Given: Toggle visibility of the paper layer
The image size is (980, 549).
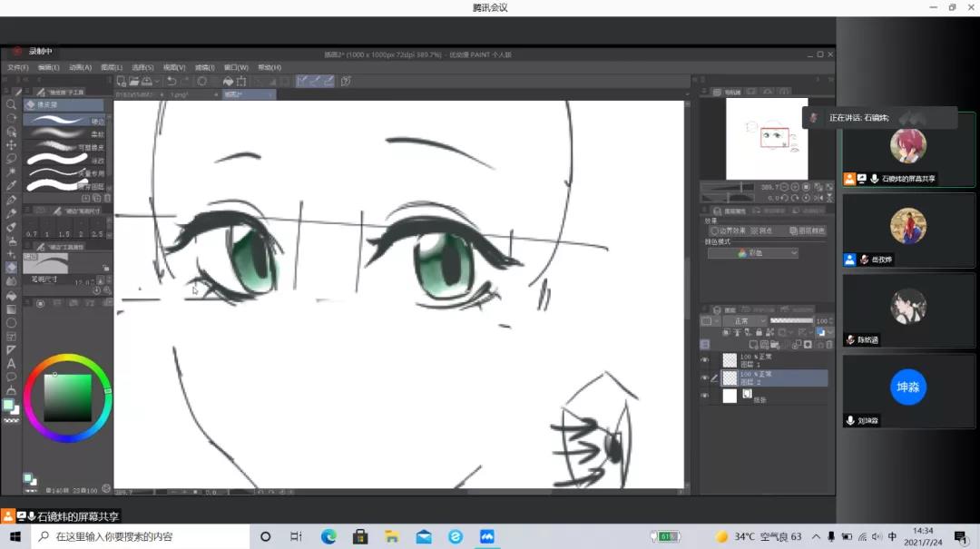Looking at the screenshot, I should coord(705,396).
